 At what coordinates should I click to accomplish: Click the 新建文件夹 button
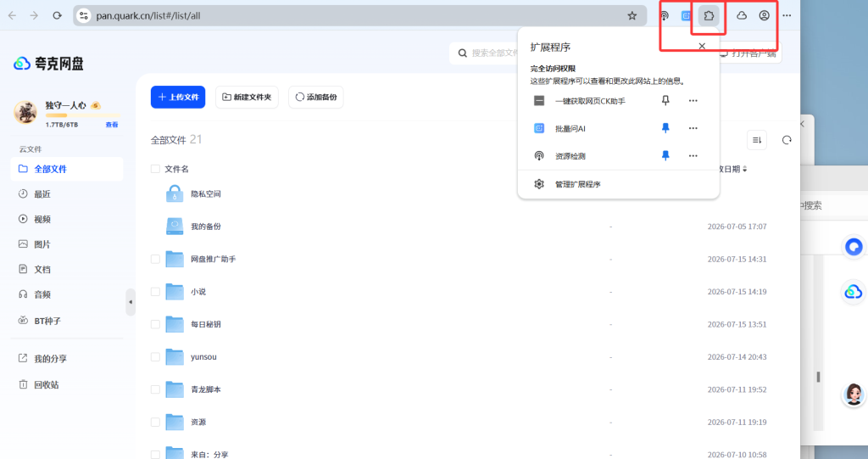click(x=247, y=97)
